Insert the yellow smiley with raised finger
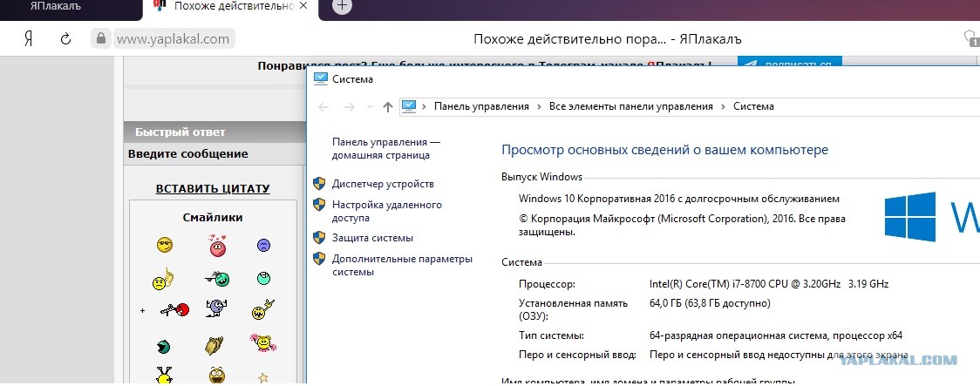This screenshot has width=980, height=386. point(162,279)
